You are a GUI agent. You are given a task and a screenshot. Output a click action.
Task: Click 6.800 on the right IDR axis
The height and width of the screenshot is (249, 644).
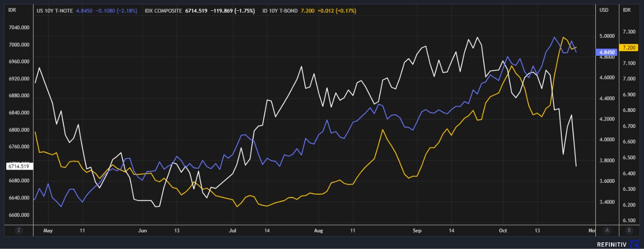[629, 110]
